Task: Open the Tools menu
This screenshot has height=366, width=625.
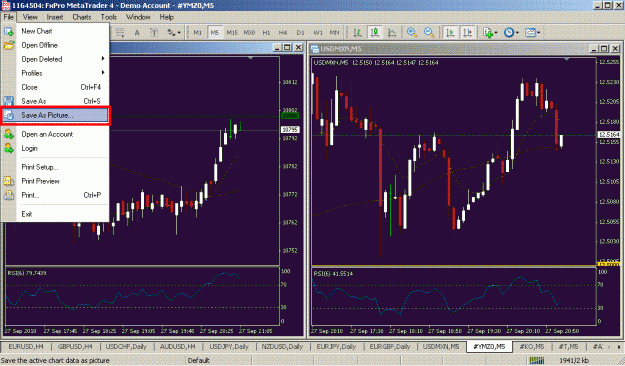Action: pos(109,17)
